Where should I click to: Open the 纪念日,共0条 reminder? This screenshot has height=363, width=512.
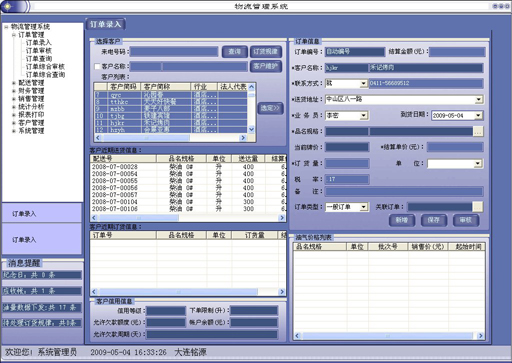pos(42,275)
